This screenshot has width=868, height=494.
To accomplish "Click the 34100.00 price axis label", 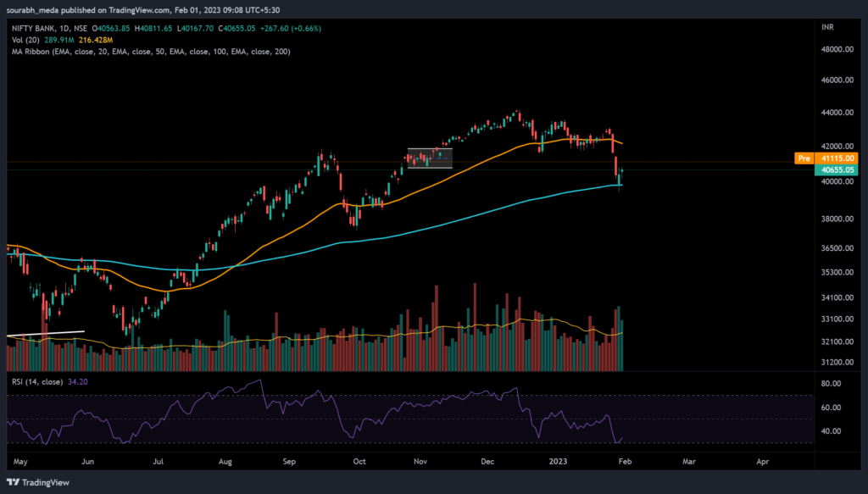I will pyautogui.click(x=837, y=297).
